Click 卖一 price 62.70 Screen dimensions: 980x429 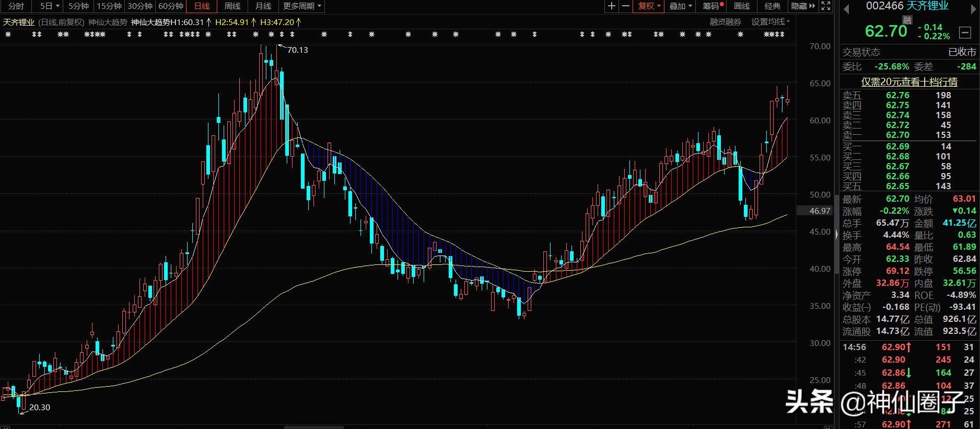[897, 135]
